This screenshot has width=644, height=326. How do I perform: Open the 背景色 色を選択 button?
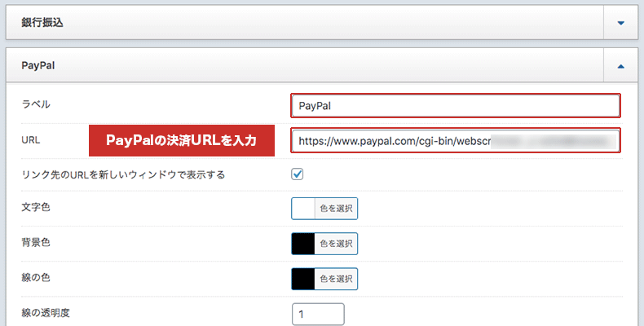point(336,244)
